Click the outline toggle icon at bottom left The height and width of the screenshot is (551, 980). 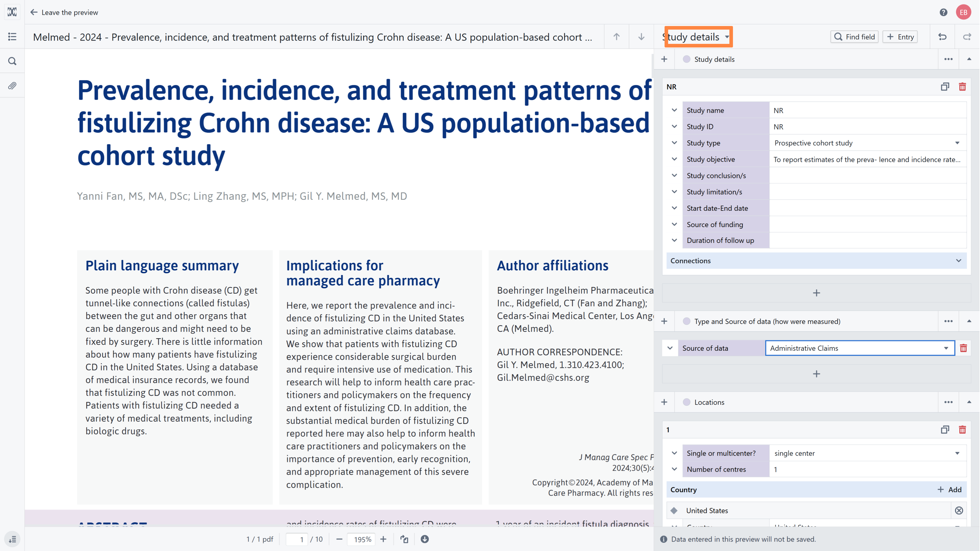tap(12, 539)
